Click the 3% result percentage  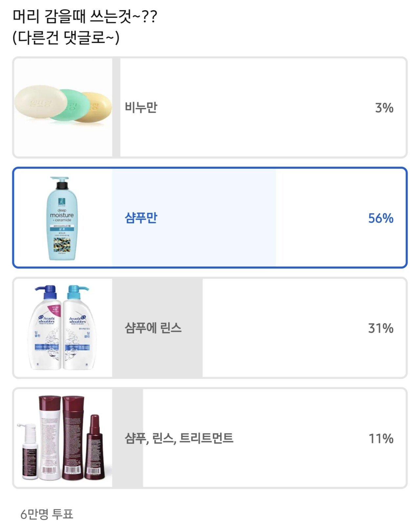pos(384,108)
